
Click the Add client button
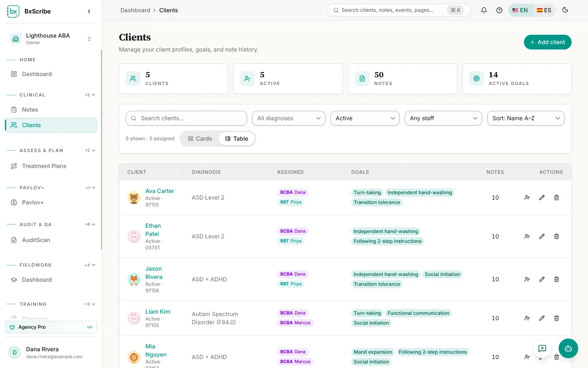[x=548, y=42]
